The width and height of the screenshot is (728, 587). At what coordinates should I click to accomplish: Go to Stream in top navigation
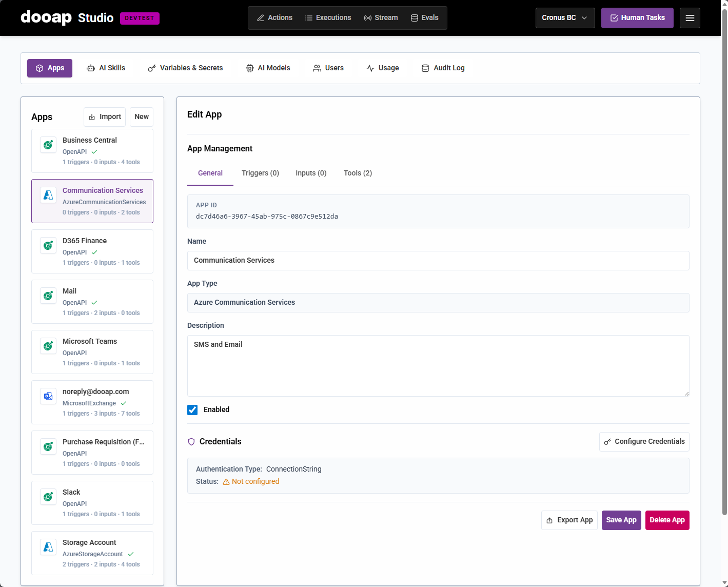[381, 18]
